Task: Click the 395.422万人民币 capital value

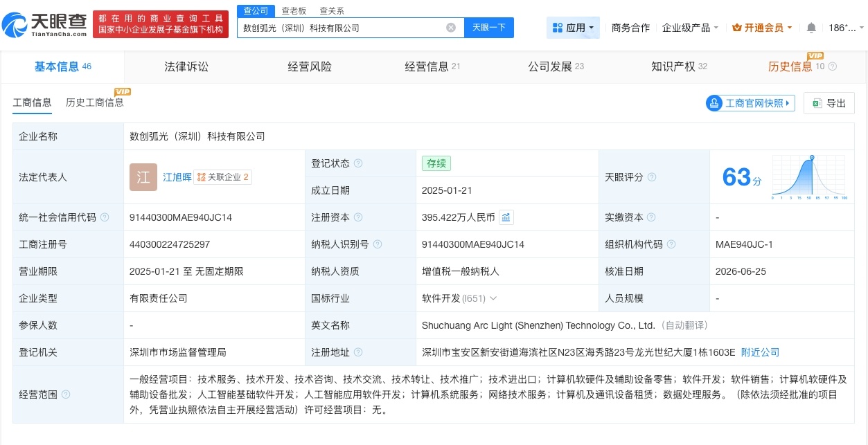Action: [459, 217]
